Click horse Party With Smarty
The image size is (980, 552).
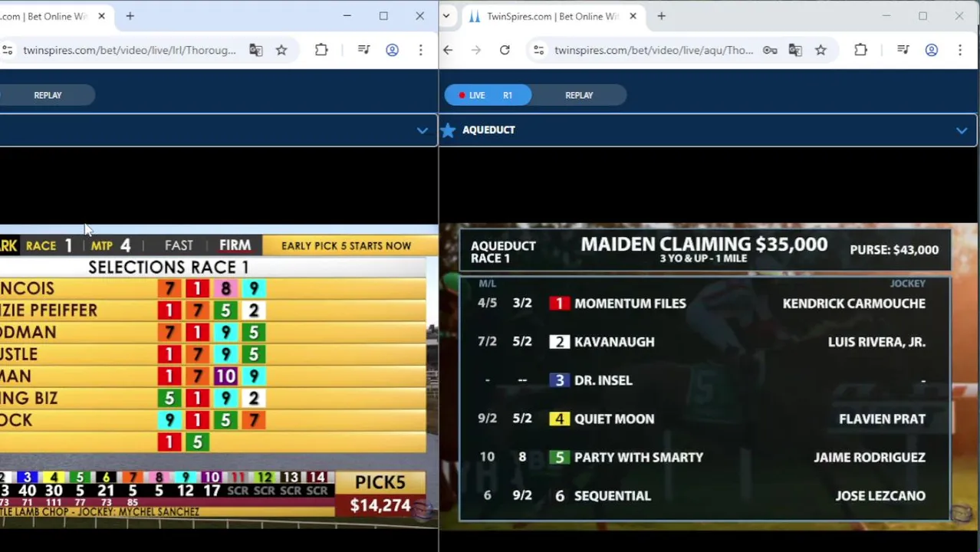click(638, 457)
